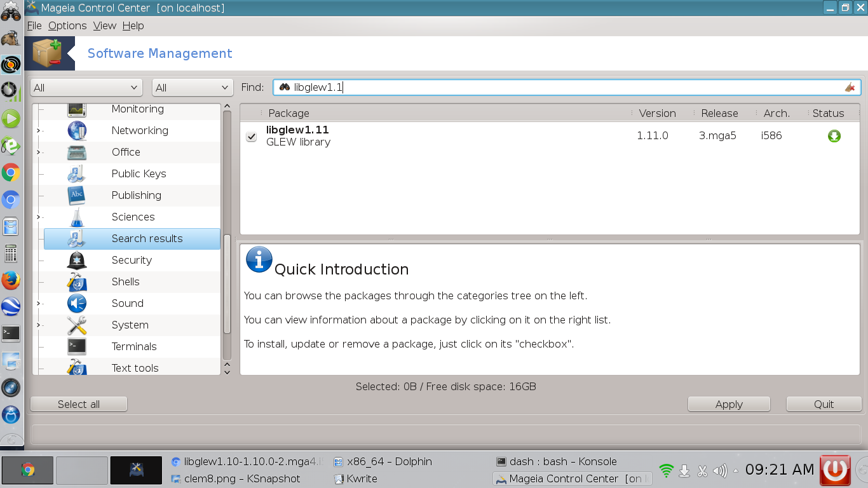Expand the Sound category

(x=38, y=304)
